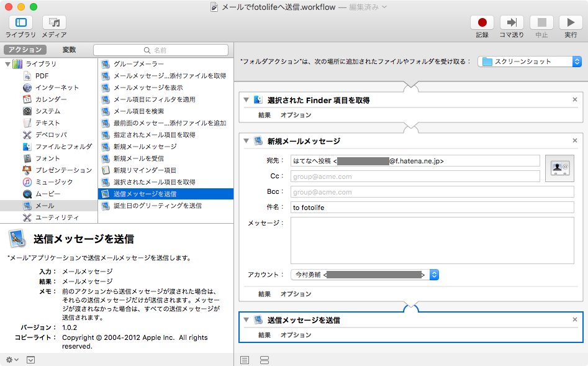Show 結果 for Finder 項目 action
This screenshot has width=588, height=366.
pos(265,115)
